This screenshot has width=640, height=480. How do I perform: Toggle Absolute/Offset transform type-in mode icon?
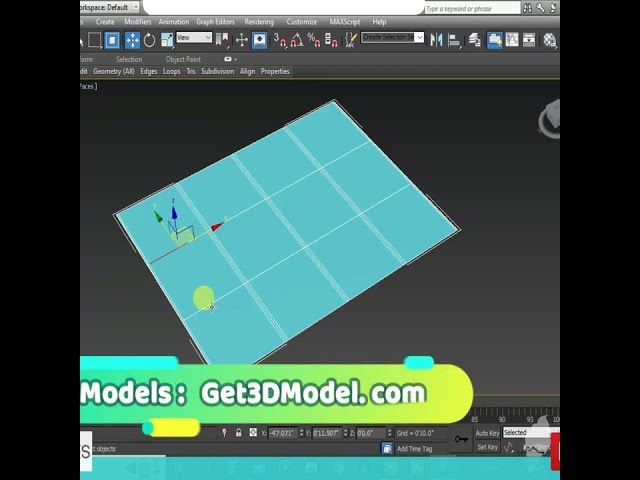click(x=253, y=433)
